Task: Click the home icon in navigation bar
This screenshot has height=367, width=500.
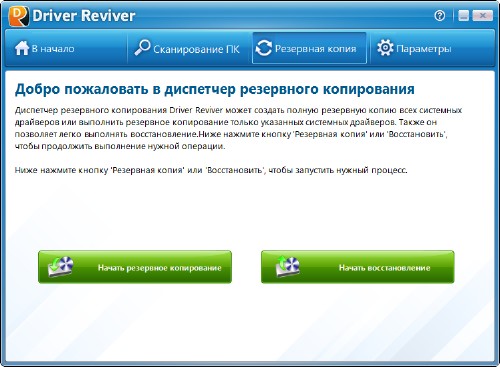Action: tap(22, 48)
